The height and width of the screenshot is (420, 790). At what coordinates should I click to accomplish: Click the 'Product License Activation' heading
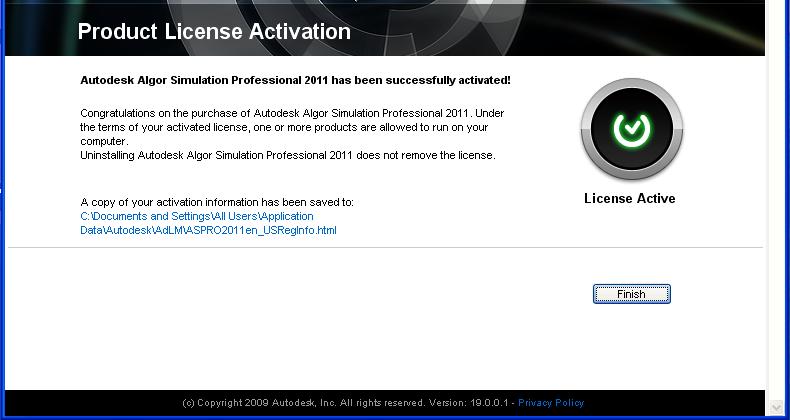pyautogui.click(x=214, y=31)
